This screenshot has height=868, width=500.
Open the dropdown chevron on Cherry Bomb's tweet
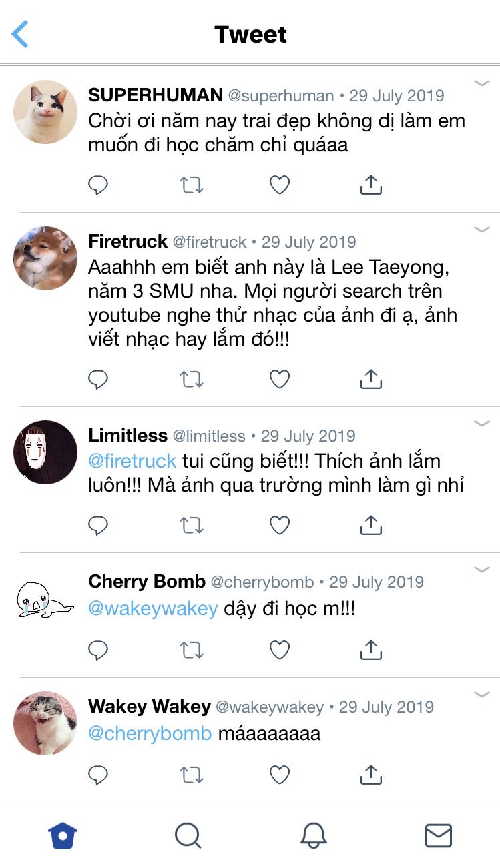coord(482,570)
